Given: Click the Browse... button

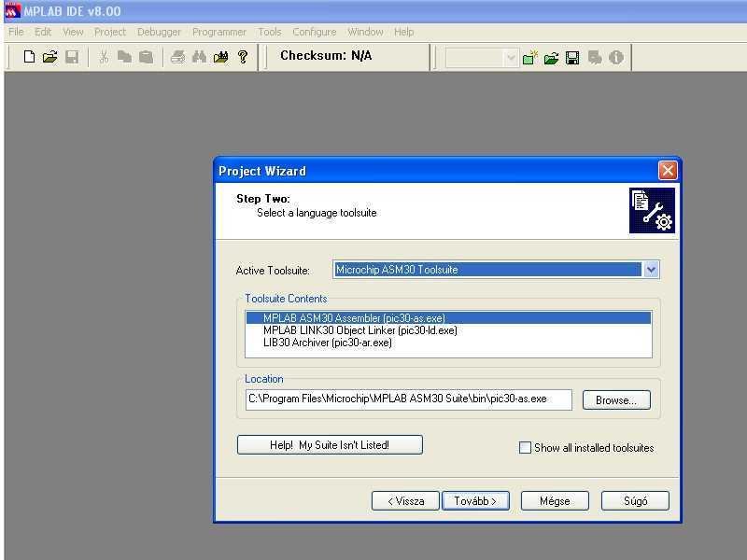Looking at the screenshot, I should [616, 400].
